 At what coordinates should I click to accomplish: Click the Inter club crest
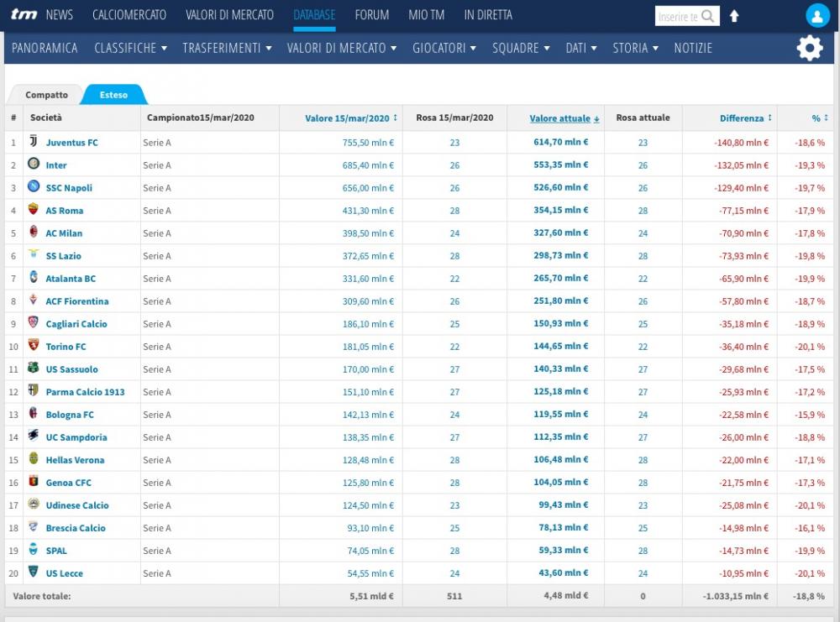coord(34,164)
